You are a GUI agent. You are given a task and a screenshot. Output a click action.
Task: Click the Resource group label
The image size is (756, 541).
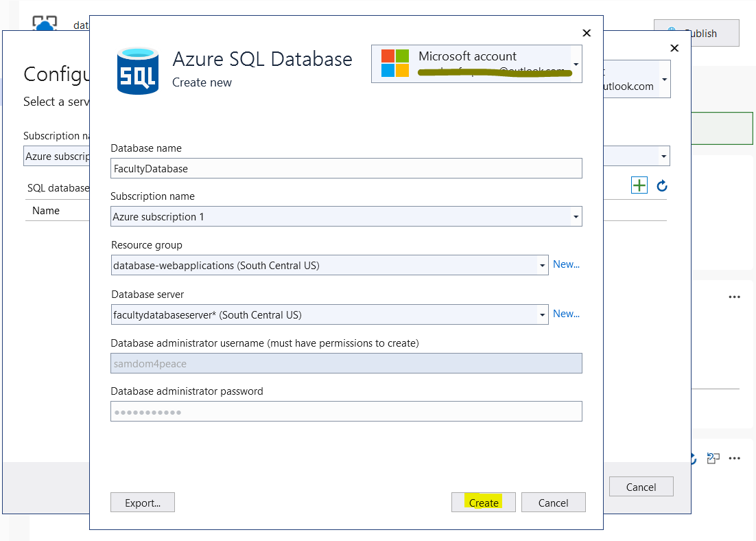point(147,245)
